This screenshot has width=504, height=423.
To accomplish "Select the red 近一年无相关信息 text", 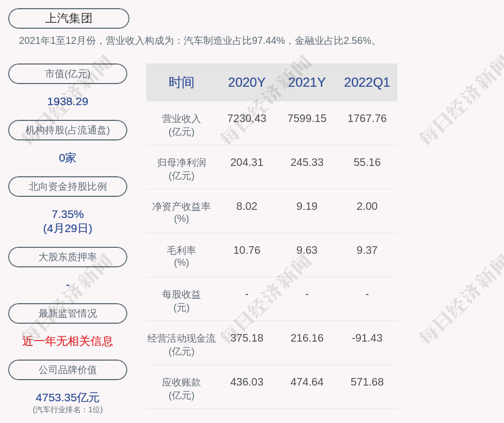I will 68,341.
